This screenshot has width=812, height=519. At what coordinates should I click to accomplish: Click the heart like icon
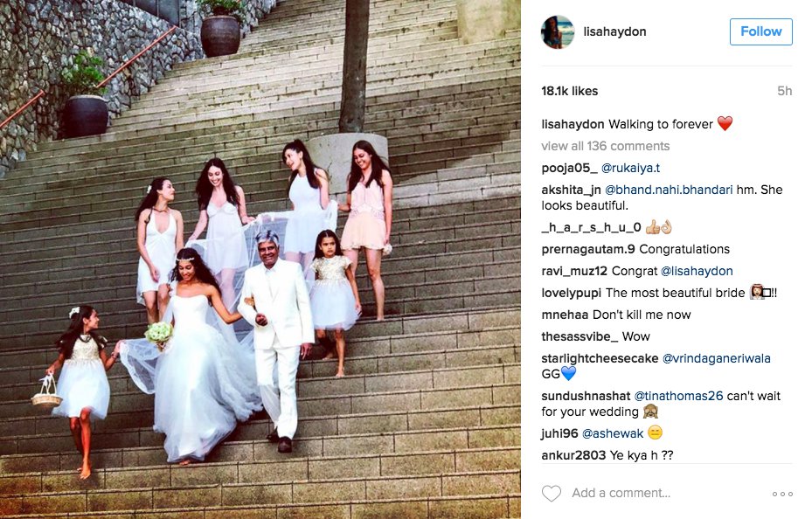coord(551,493)
